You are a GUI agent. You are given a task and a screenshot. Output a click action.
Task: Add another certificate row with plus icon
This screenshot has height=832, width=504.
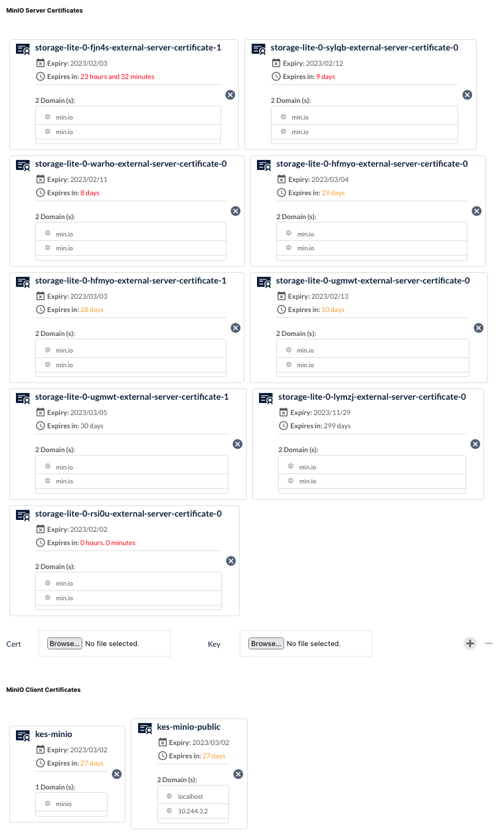[x=470, y=643]
